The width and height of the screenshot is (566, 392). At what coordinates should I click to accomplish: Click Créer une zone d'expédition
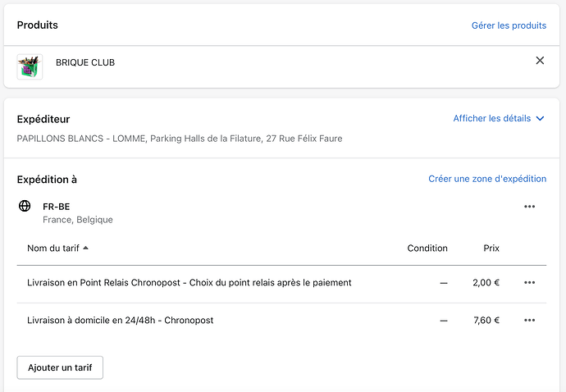pos(487,179)
